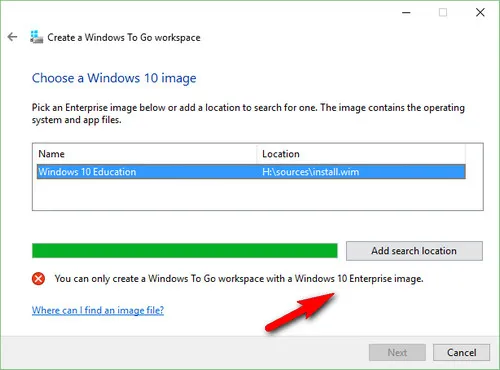The height and width of the screenshot is (370, 500).
Task: Click the Next button
Action: (397, 352)
